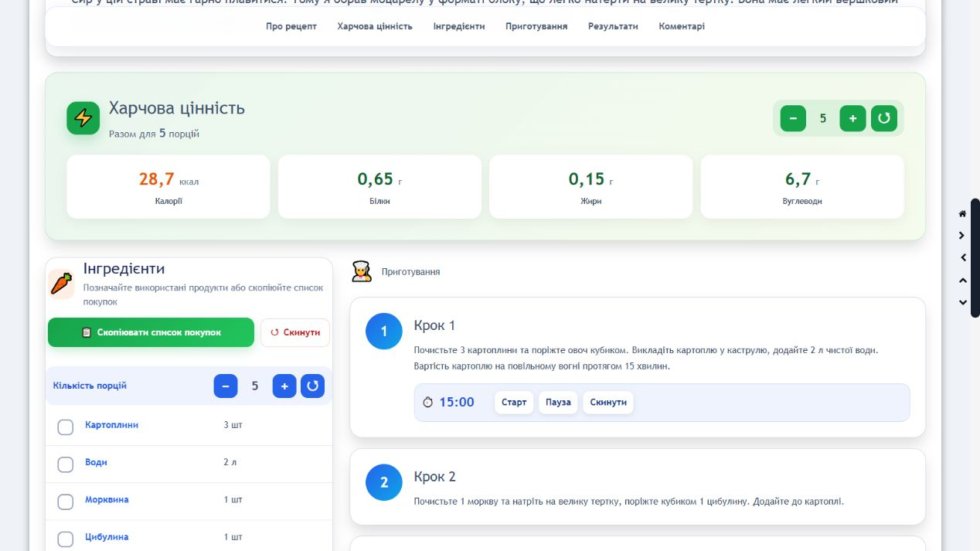Reset portions in Харчова цінність panel
Image resolution: width=980 pixels, height=551 pixels.
[884, 118]
